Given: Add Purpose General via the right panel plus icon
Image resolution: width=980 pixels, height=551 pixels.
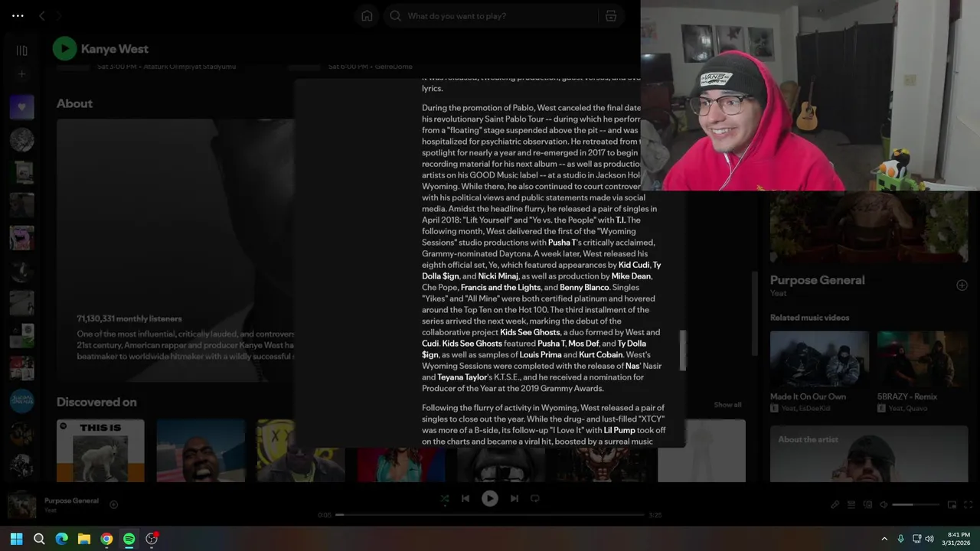Looking at the screenshot, I should tap(962, 285).
